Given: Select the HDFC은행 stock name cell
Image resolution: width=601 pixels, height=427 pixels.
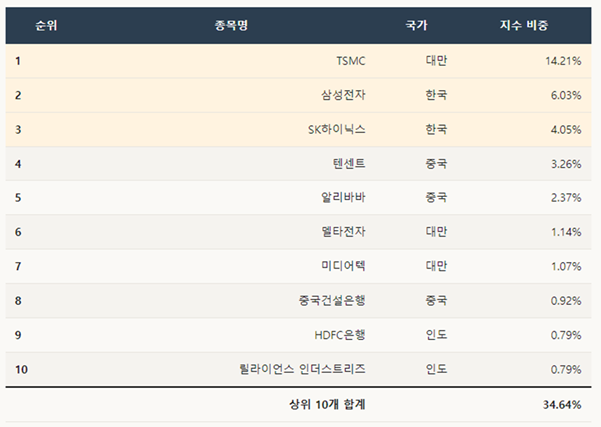Looking at the screenshot, I should (340, 335).
